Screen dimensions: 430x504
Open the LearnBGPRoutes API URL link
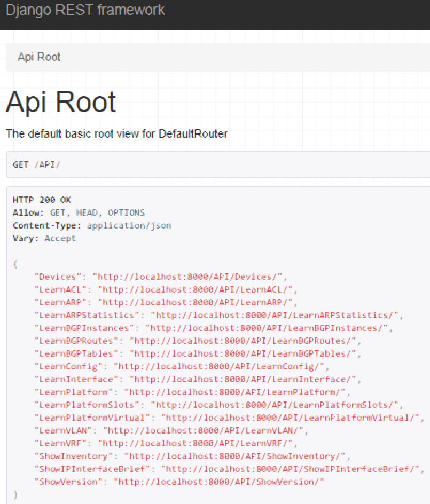tap(243, 341)
